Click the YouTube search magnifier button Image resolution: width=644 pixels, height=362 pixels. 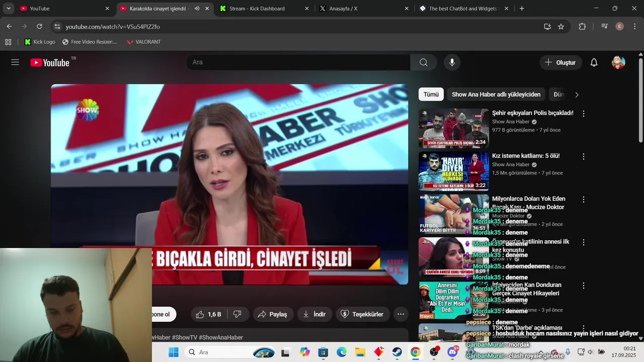[x=424, y=62]
